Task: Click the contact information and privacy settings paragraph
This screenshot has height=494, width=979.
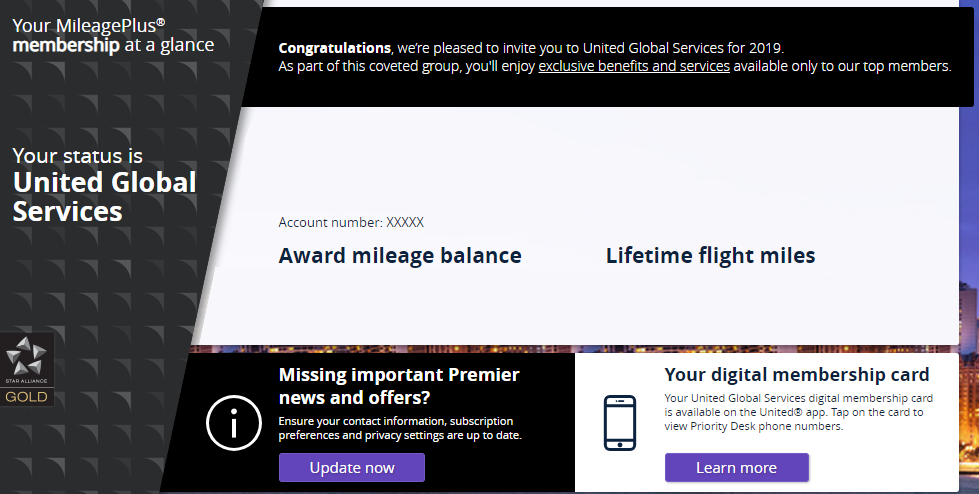Action: tap(400, 428)
